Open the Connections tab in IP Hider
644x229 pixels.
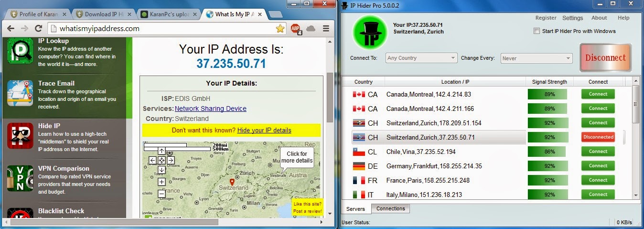(390, 208)
